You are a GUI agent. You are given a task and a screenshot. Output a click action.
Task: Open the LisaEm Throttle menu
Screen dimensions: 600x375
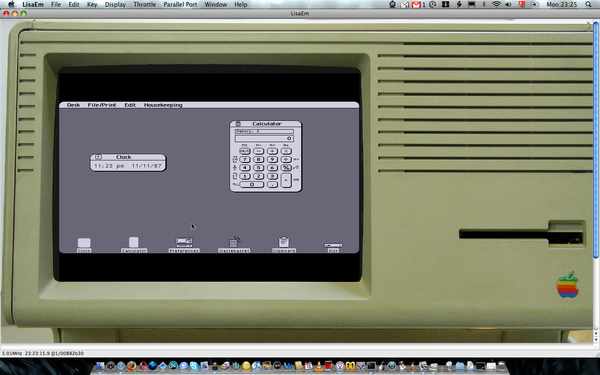pyautogui.click(x=145, y=5)
